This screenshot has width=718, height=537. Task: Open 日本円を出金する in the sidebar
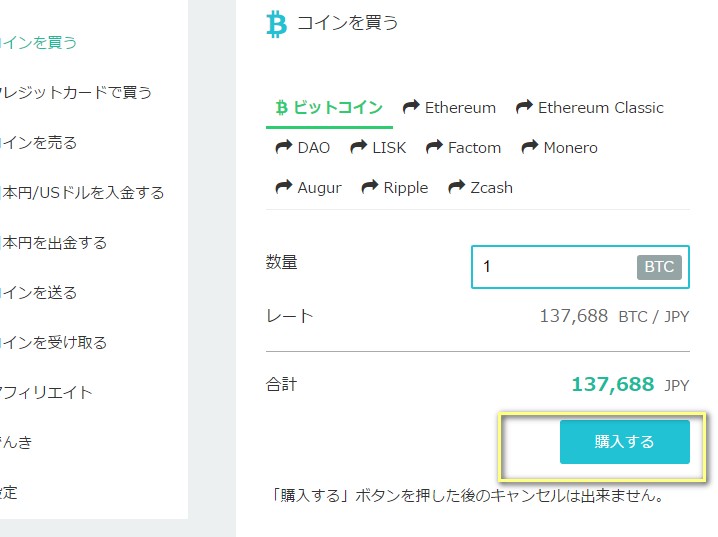click(x=54, y=242)
